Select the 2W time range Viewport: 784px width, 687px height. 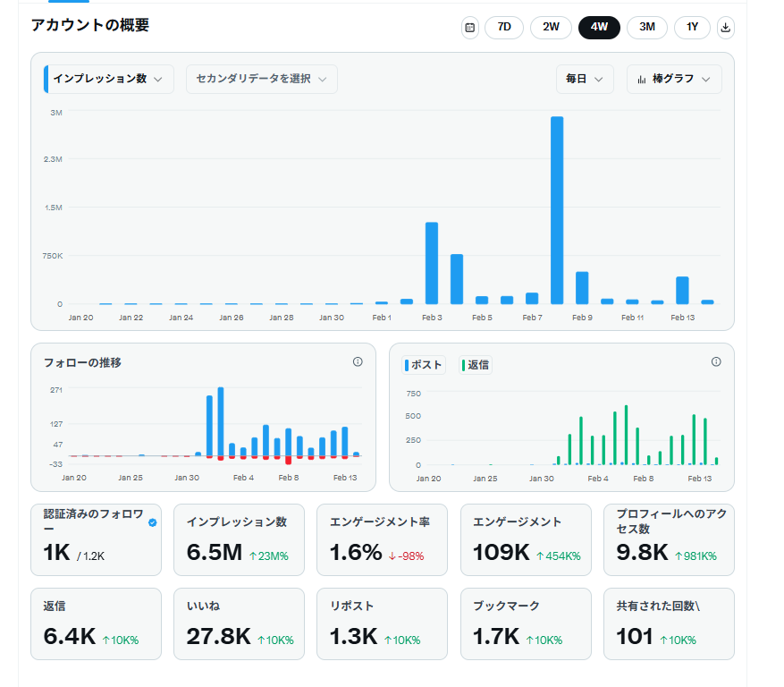(x=551, y=28)
